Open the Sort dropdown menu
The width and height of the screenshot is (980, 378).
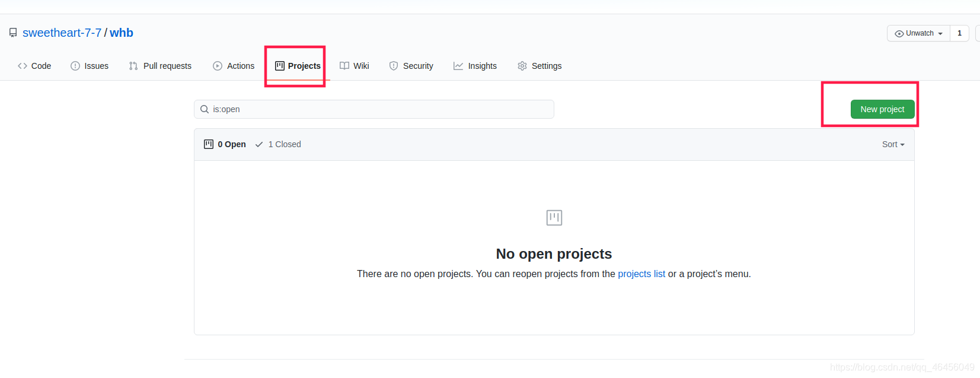893,144
